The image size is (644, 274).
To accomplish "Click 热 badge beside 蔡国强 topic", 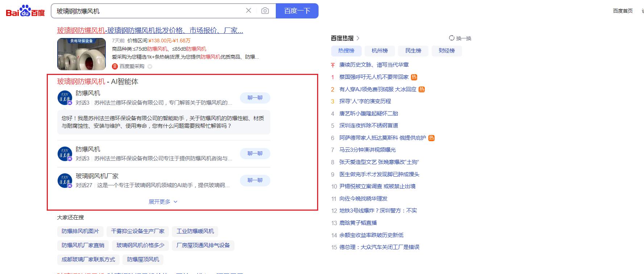I will (414, 77).
